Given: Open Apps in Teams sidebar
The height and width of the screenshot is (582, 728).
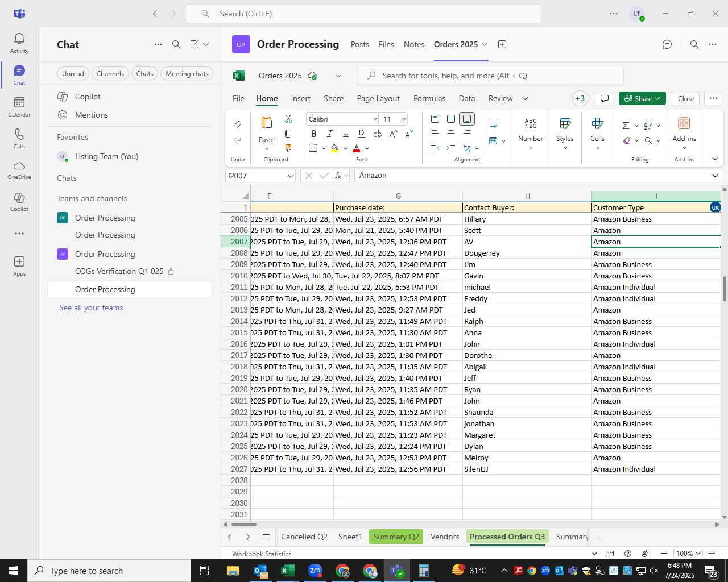Looking at the screenshot, I should (19, 266).
